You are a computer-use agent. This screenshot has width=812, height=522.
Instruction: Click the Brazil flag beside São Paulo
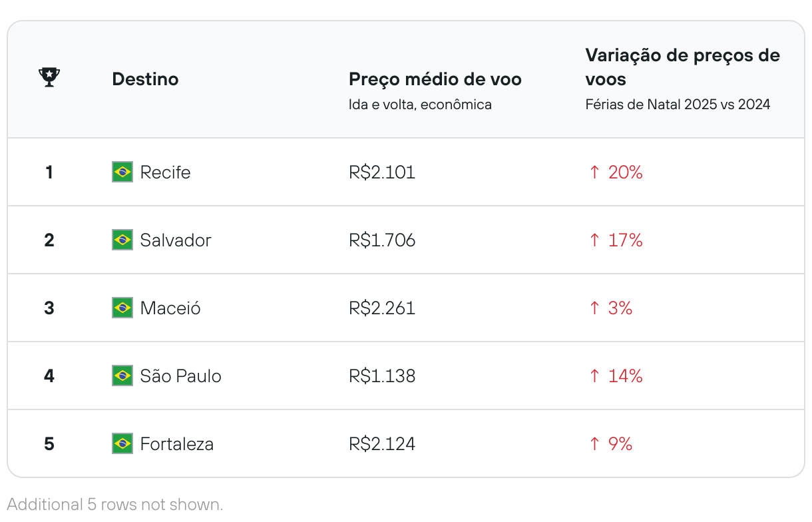tap(122, 376)
